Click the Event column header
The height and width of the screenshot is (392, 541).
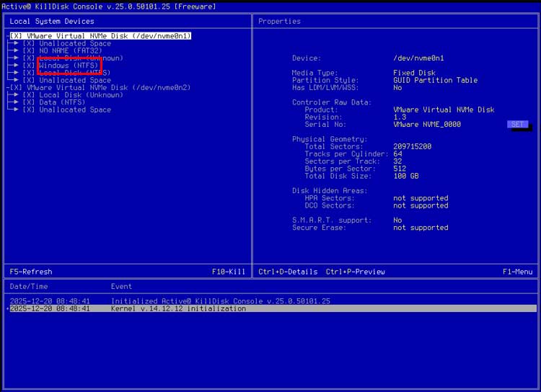click(x=121, y=287)
